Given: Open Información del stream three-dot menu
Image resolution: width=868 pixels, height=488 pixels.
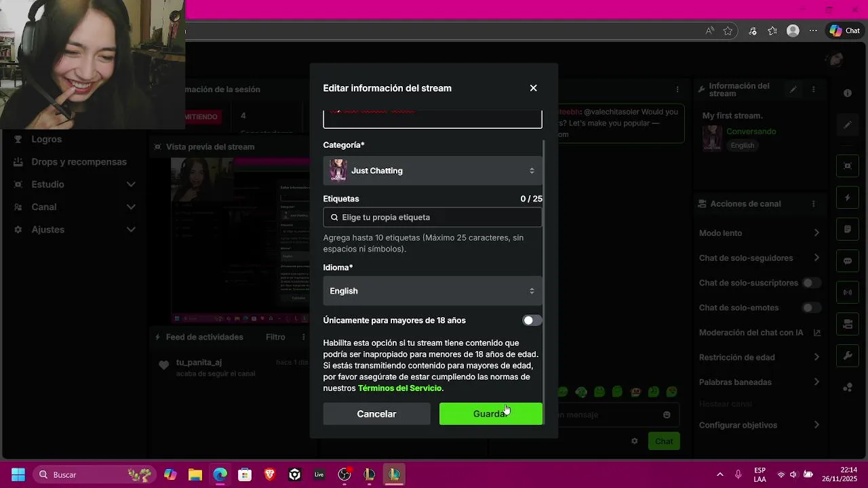Looking at the screenshot, I should (814, 89).
